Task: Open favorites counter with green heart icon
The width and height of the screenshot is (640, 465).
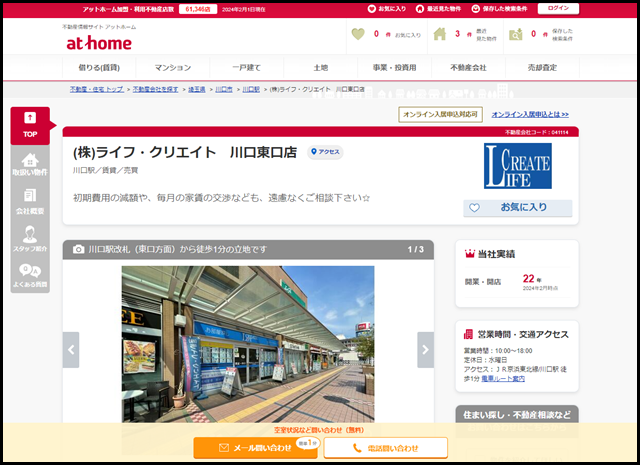Action: coord(386,34)
